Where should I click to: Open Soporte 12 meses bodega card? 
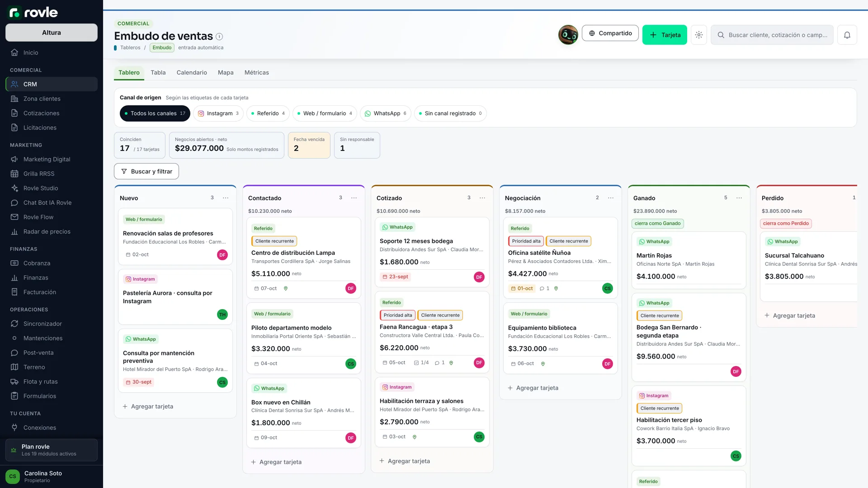point(432,252)
